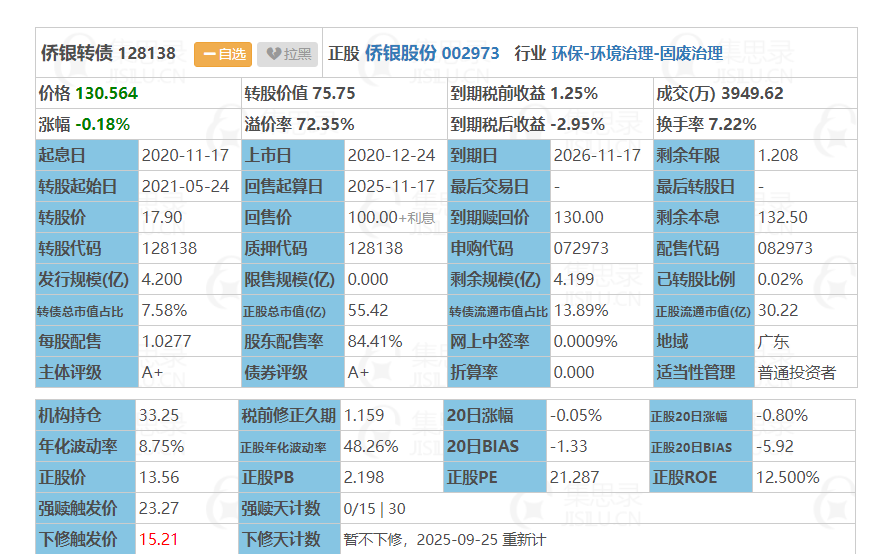
Task: Click 强赎触发价 value 23.27
Action: pos(159,508)
